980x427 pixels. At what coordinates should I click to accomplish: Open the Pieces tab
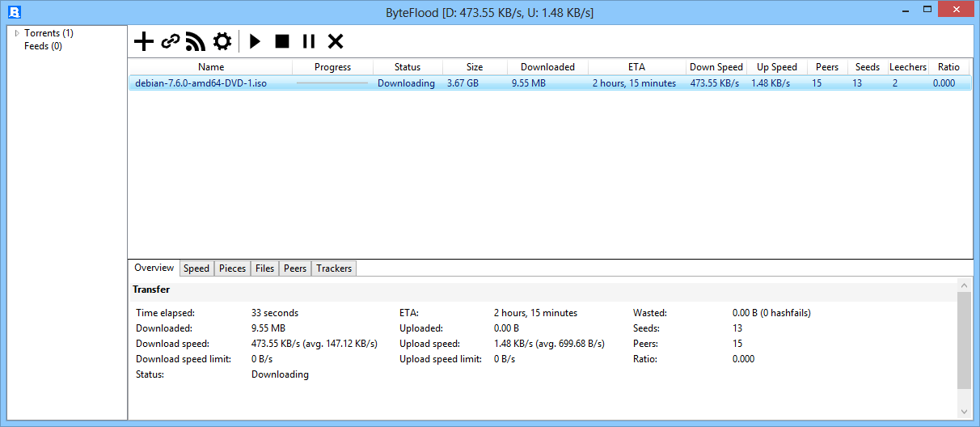233,268
